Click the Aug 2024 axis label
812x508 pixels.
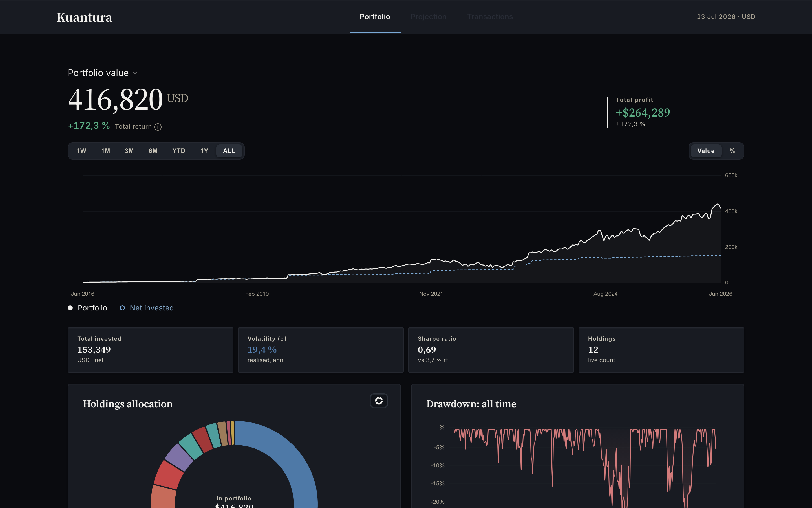(605, 294)
